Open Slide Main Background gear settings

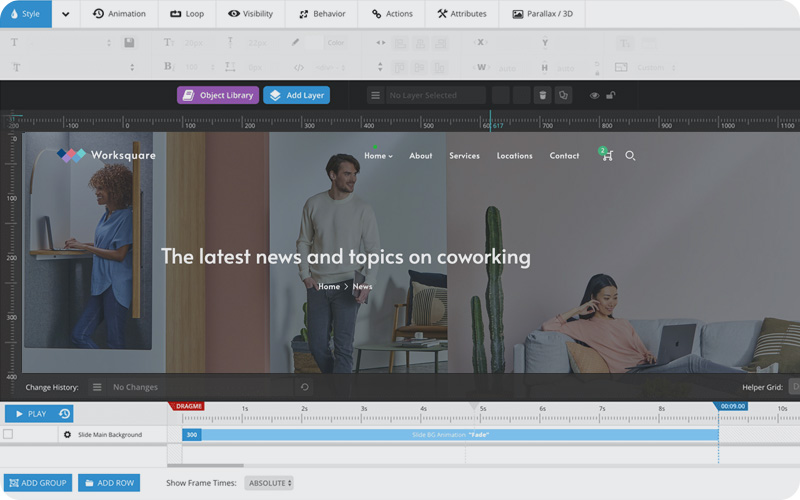[67, 434]
